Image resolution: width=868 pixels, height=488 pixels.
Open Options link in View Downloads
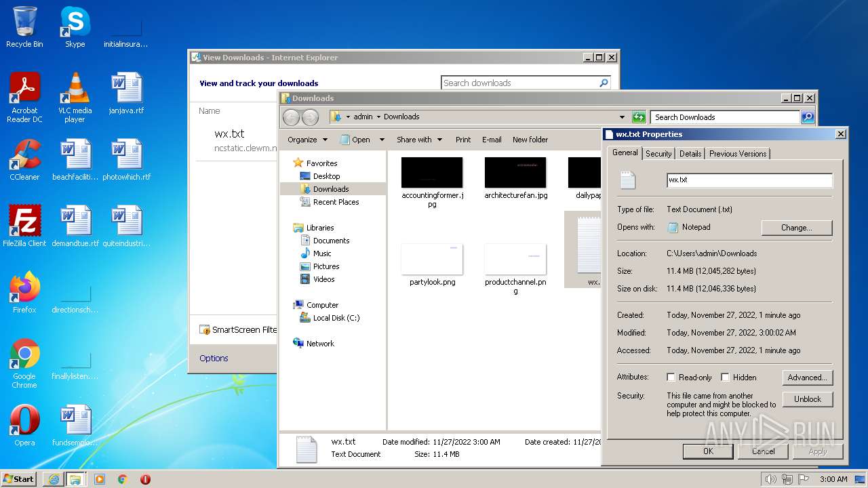tap(214, 359)
